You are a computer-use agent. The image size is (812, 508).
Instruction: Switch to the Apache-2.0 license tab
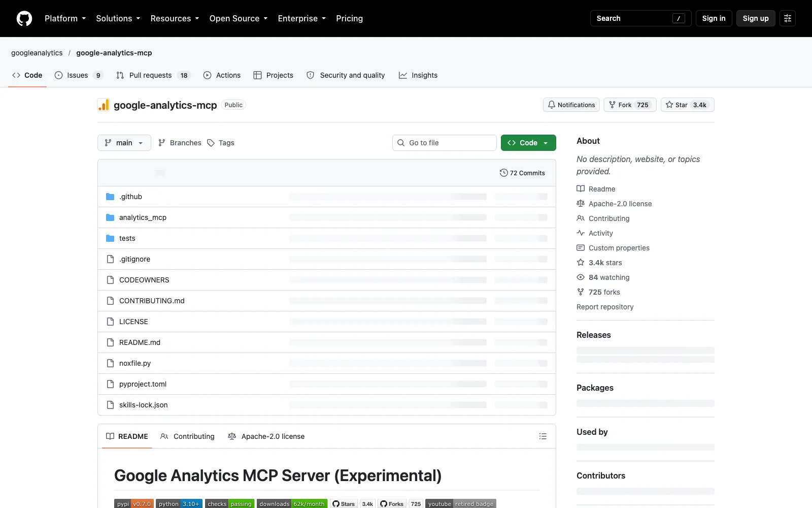[266, 436]
